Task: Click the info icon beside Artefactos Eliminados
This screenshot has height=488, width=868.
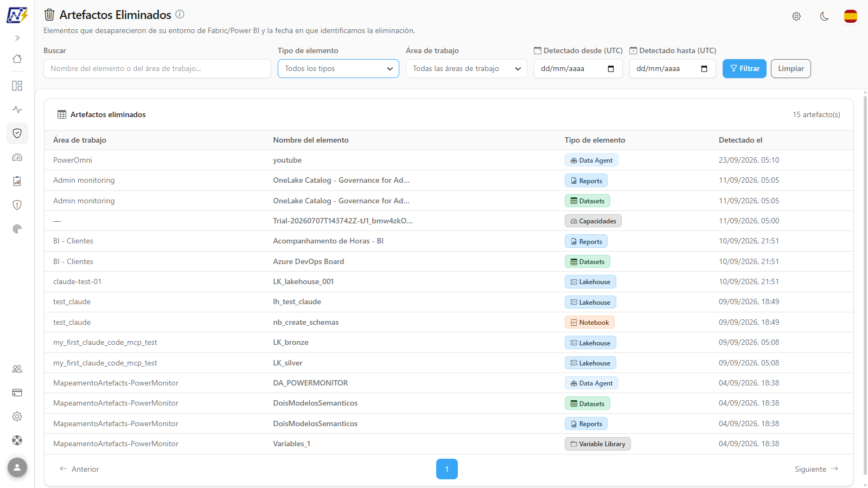Action: coord(180,15)
